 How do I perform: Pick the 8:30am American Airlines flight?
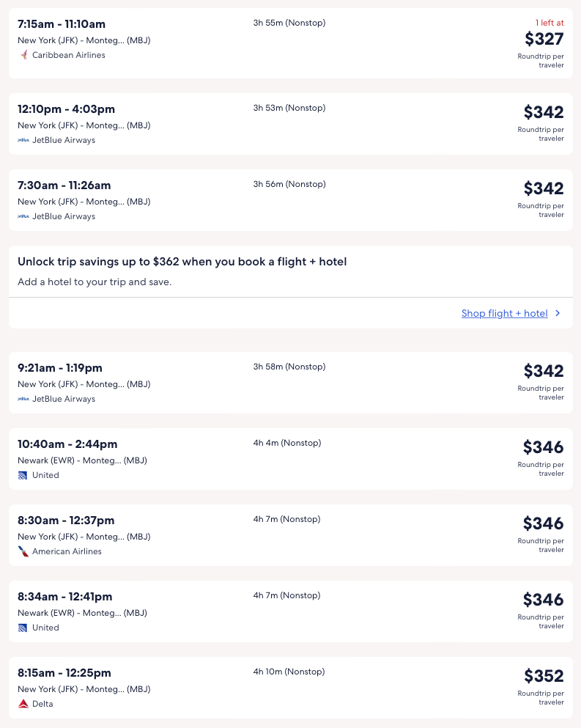point(66,521)
